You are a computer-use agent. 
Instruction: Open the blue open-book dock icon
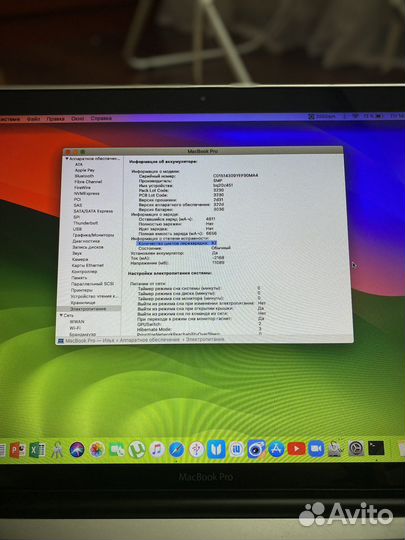click(216, 449)
